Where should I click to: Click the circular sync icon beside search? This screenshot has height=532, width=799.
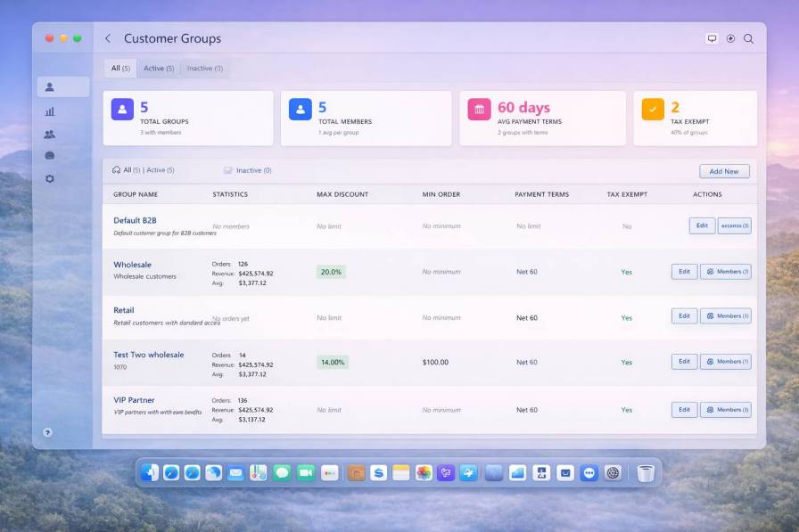click(730, 39)
